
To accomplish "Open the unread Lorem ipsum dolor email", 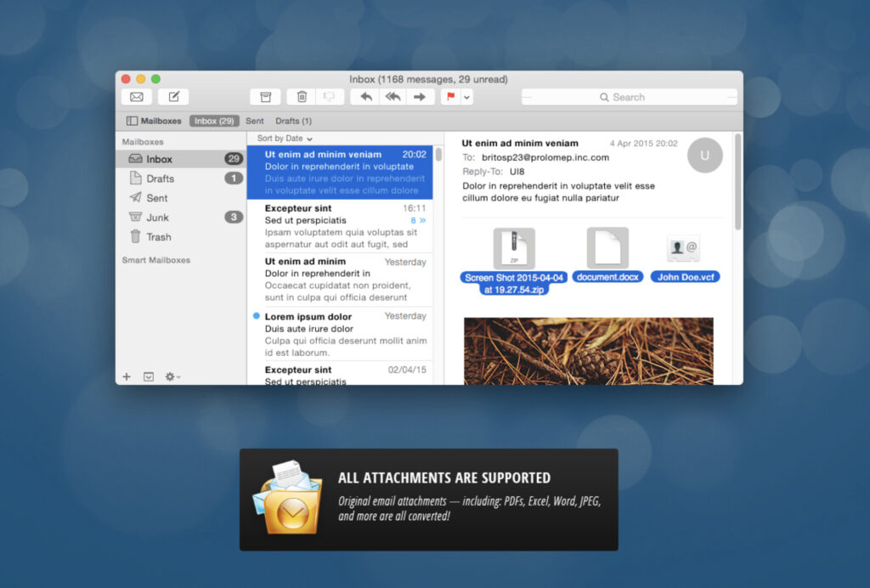I will point(340,333).
